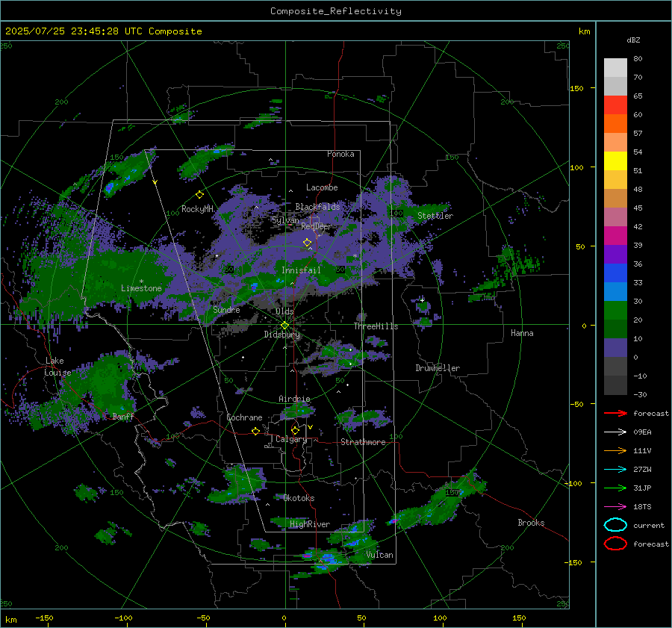The height and width of the screenshot is (628, 672).
Task: Select the blue 36-33 dBZ color band
Action: point(615,273)
